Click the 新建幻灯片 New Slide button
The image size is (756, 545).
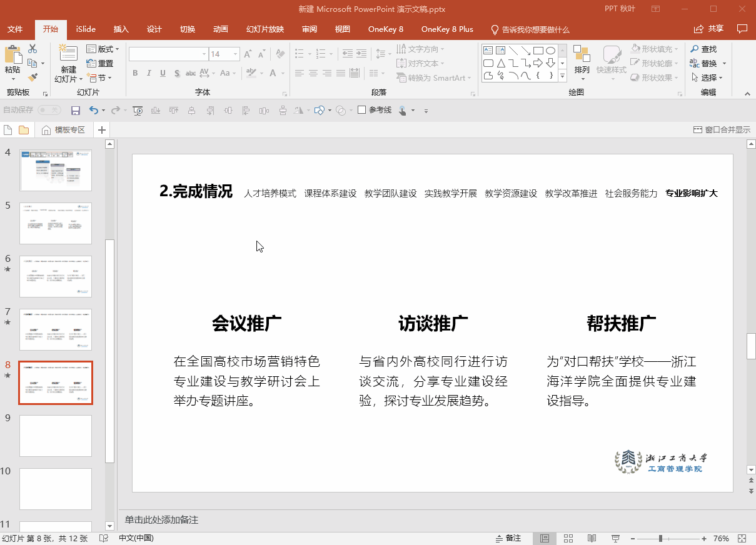tap(68, 64)
